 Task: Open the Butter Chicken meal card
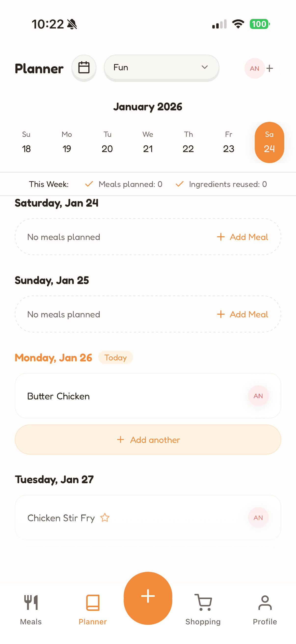pyautogui.click(x=125, y=396)
